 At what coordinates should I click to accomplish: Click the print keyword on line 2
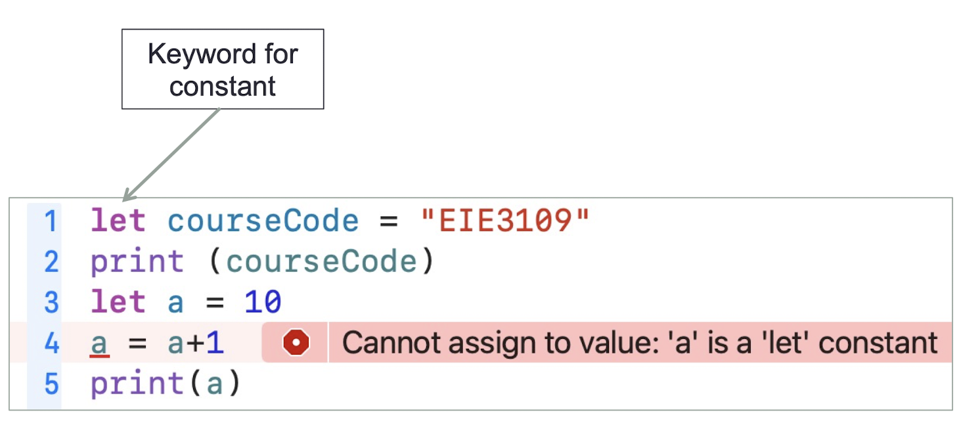pyautogui.click(x=137, y=262)
